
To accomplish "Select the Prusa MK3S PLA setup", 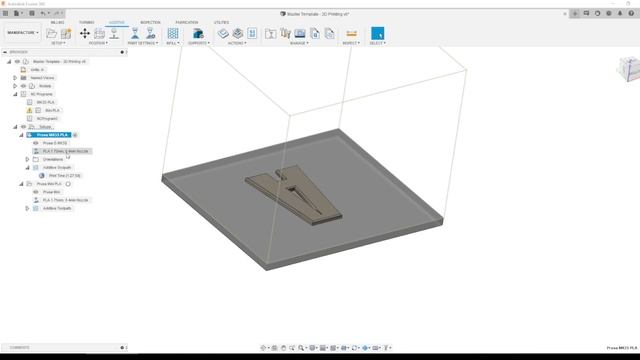I will coord(49,135).
